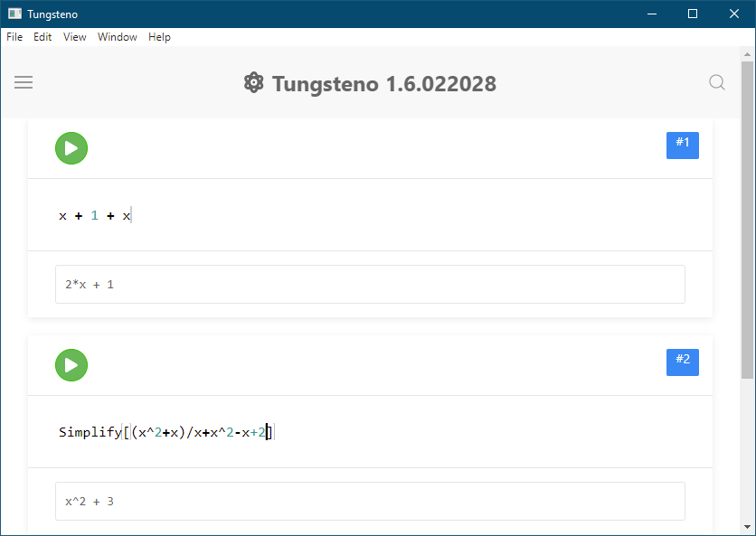Click the output 'x^2 + 3'
This screenshot has width=756, height=536.
click(370, 502)
